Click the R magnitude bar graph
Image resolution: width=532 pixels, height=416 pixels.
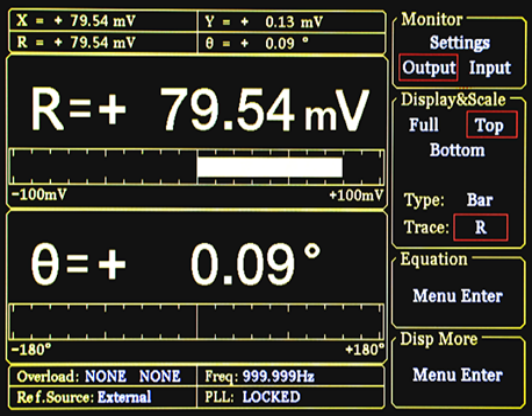[x=197, y=167]
